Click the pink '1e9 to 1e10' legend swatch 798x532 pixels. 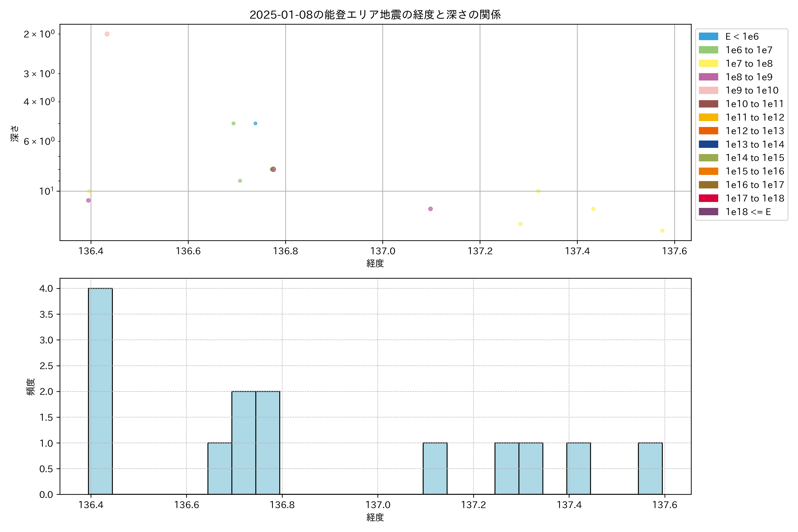tap(708, 90)
